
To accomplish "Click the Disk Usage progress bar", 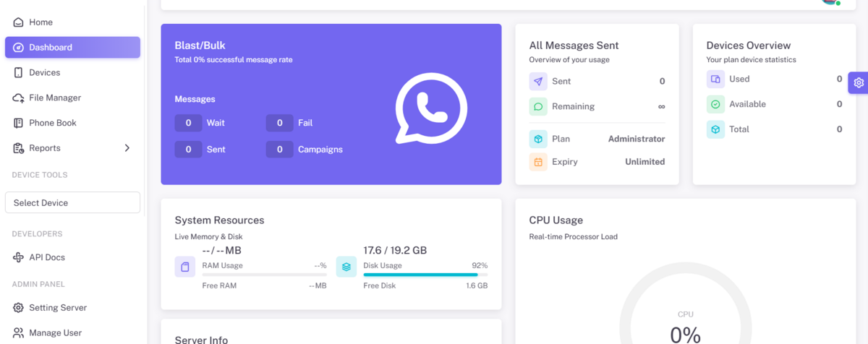I will (425, 275).
